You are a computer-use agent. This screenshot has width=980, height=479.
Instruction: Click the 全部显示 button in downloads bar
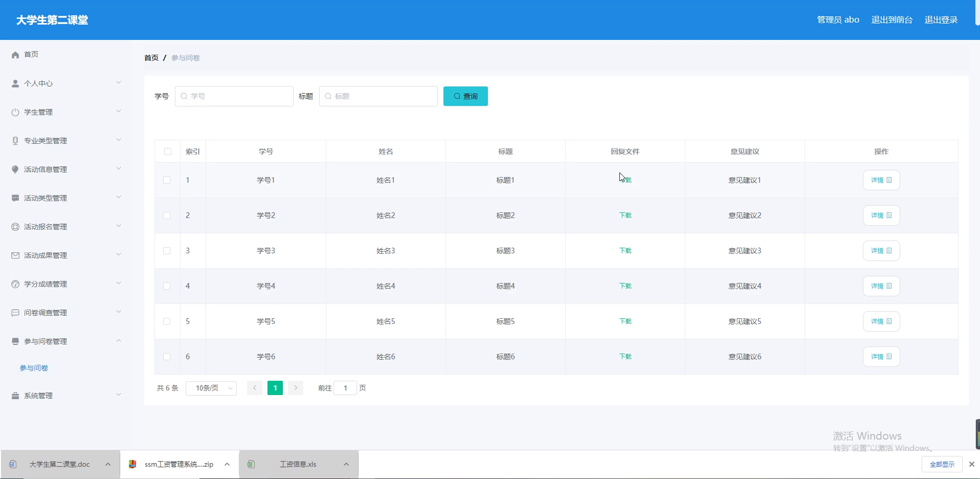tap(942, 464)
